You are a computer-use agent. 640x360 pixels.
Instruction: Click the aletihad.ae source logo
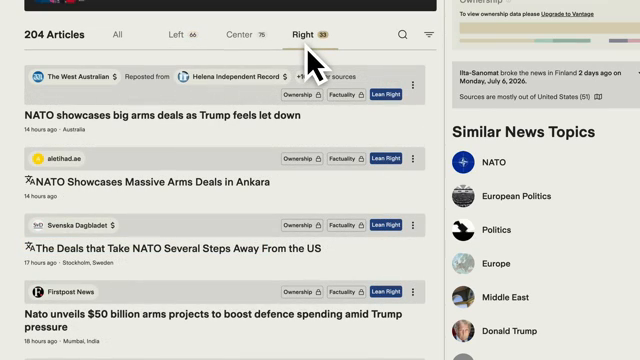pyautogui.click(x=38, y=159)
